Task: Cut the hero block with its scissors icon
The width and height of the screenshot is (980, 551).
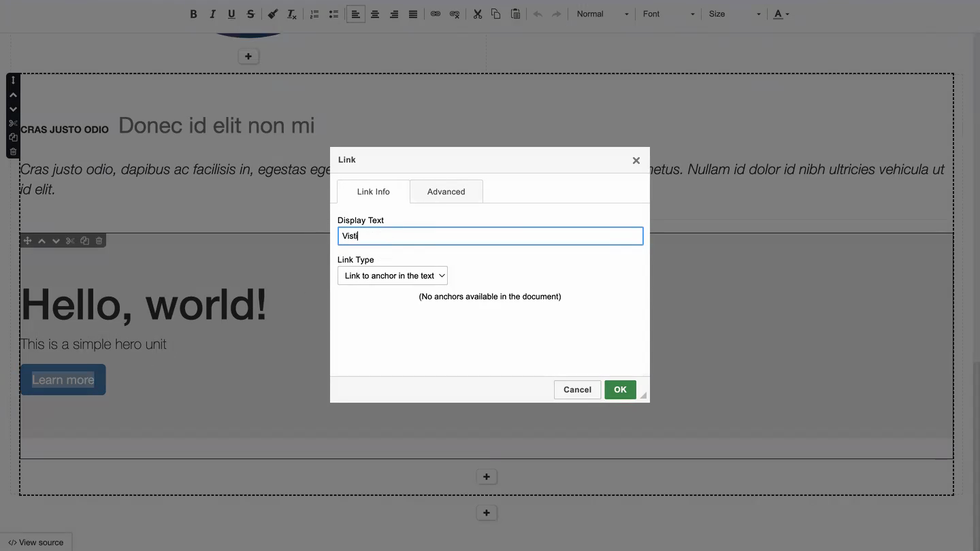Action: (x=70, y=241)
